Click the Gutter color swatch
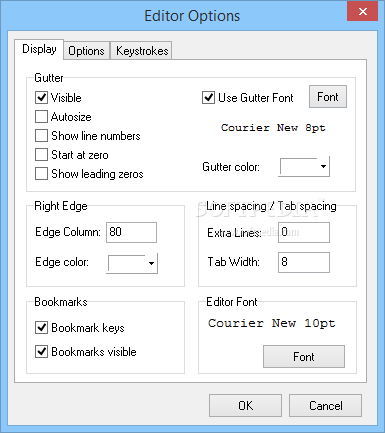The height and width of the screenshot is (433, 385). [x=299, y=166]
